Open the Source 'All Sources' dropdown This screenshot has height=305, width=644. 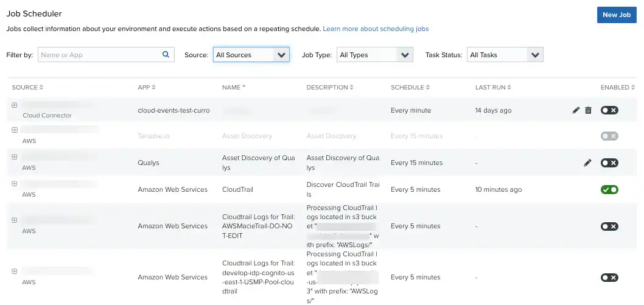point(251,55)
